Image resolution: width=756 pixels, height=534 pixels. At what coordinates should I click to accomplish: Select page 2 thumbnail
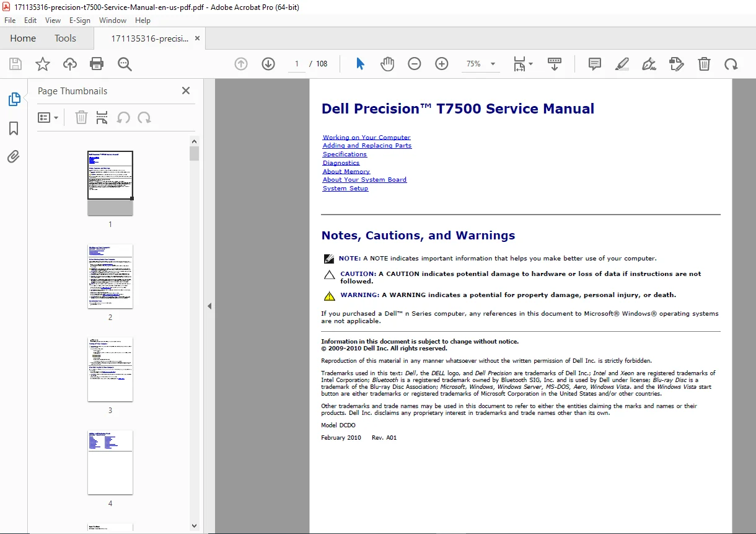coord(110,276)
